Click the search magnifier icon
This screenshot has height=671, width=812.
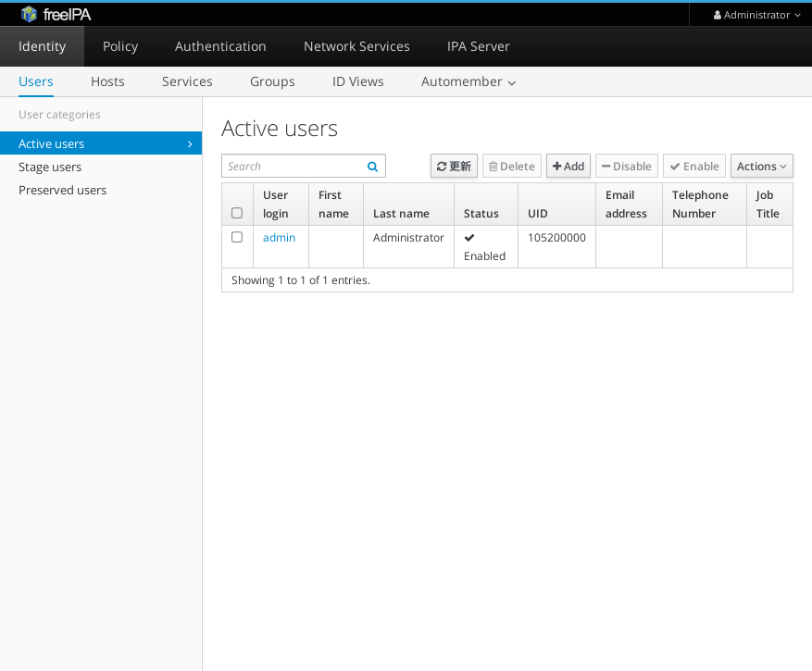click(x=372, y=167)
